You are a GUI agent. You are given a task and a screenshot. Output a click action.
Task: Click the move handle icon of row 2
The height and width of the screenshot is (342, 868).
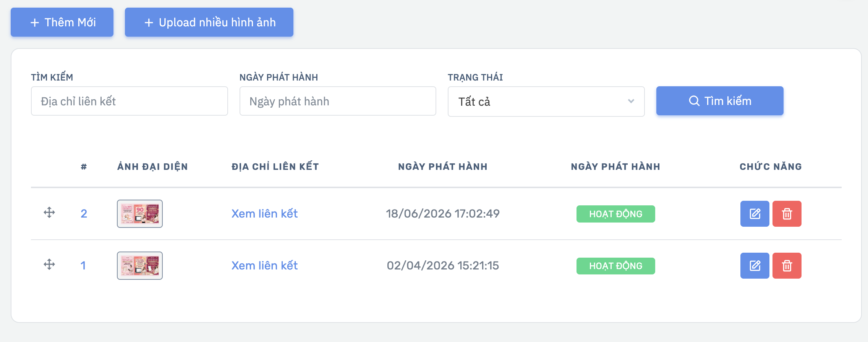49,213
